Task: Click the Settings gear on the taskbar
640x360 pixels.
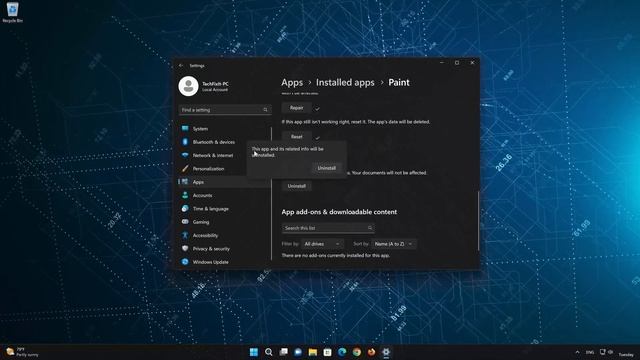Action: (386, 352)
